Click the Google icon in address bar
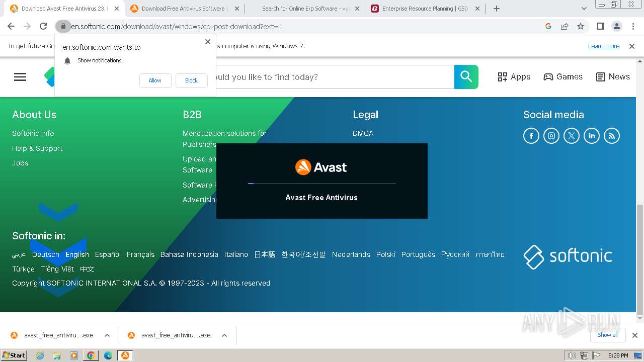Image resolution: width=644 pixels, height=362 pixels. click(548, 26)
